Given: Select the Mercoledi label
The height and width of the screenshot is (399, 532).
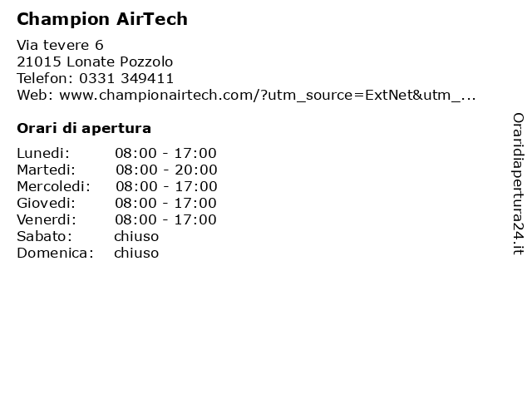Looking at the screenshot, I should point(53,186).
